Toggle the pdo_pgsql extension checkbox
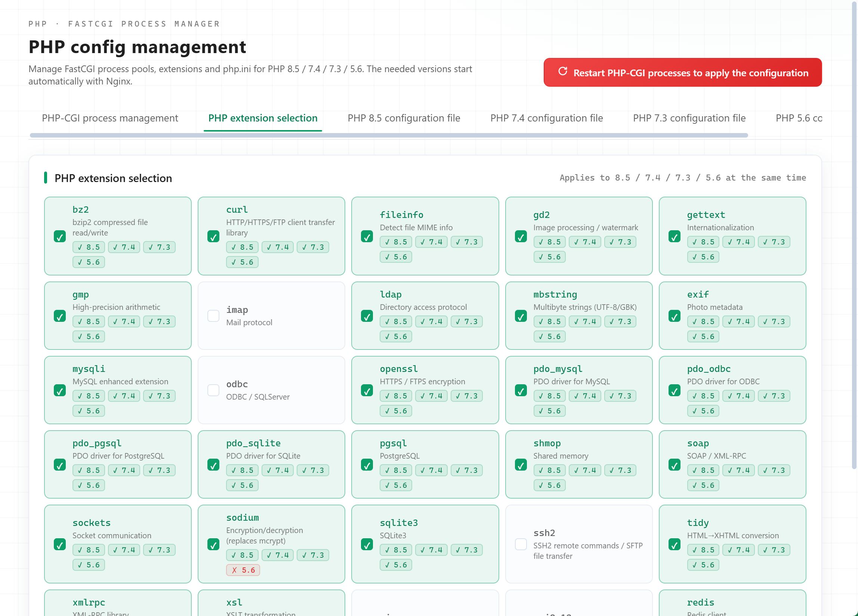 pyautogui.click(x=60, y=465)
